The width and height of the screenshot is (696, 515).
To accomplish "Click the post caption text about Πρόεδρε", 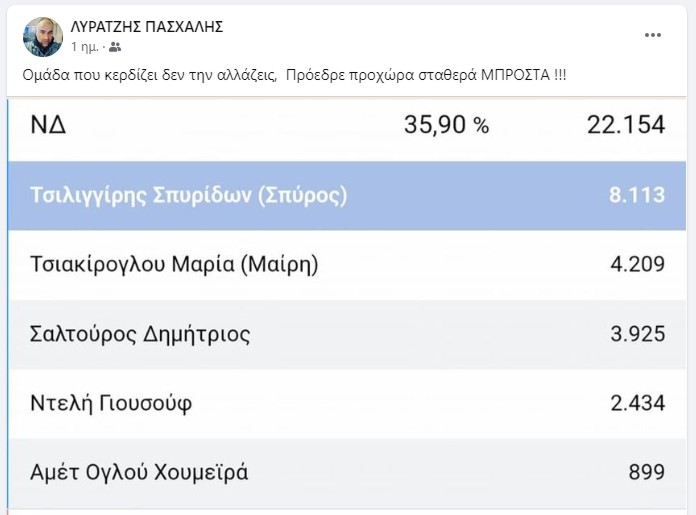I will pyautogui.click(x=294, y=75).
